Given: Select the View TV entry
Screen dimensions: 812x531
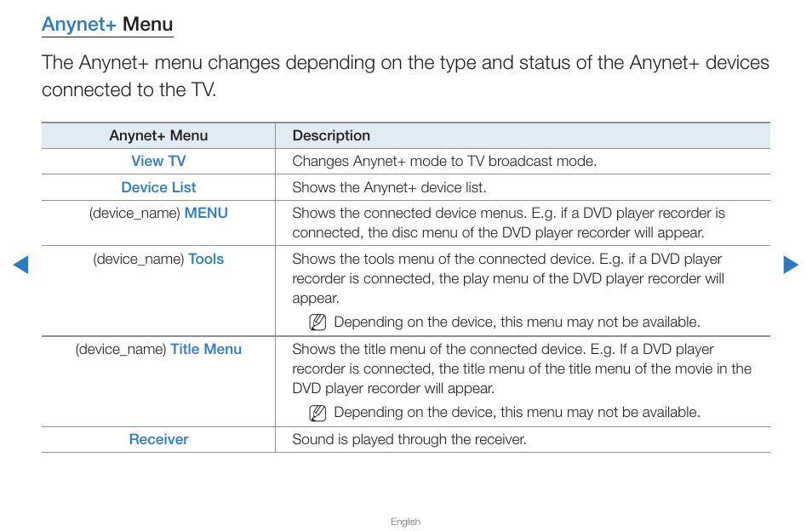Looking at the screenshot, I should pos(158,161).
